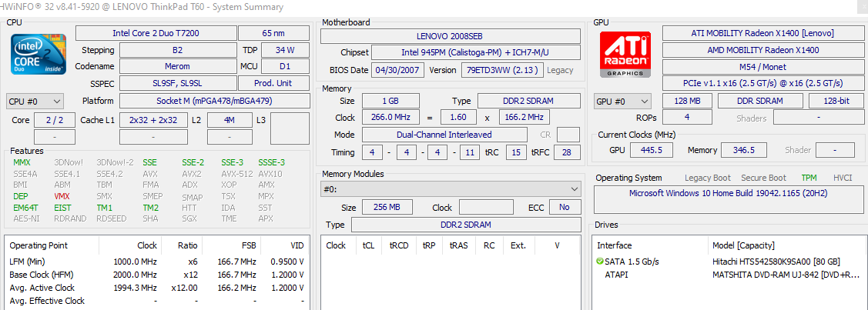
Task: Click the 1 GB memory size field
Action: tap(390, 101)
